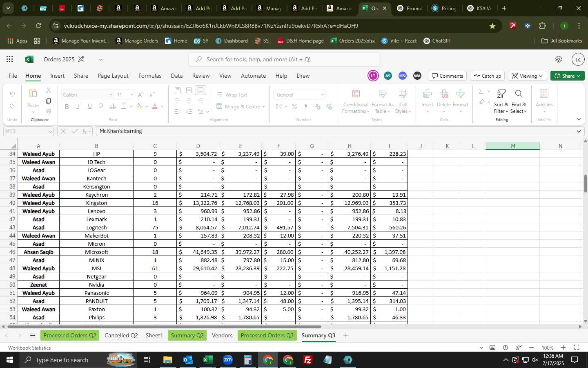Click the green Share button

tap(568, 76)
